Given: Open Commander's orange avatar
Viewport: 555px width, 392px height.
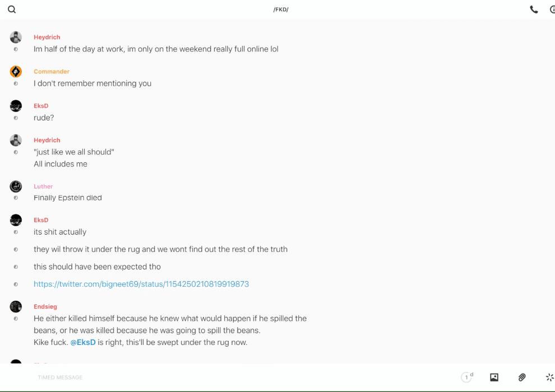Looking at the screenshot, I should (x=16, y=72).
